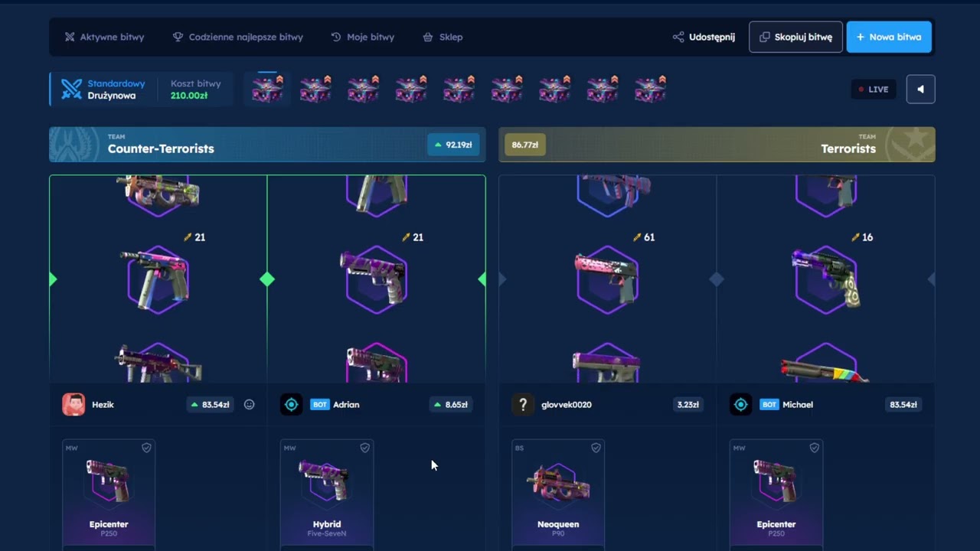The image size is (980, 551).
Task: Click the center pink pistol in glovvek0020's spinner
Action: click(x=607, y=279)
